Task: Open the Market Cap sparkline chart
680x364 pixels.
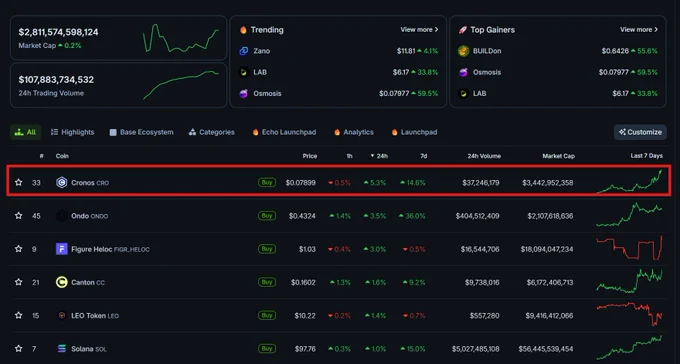Action: pyautogui.click(x=181, y=38)
